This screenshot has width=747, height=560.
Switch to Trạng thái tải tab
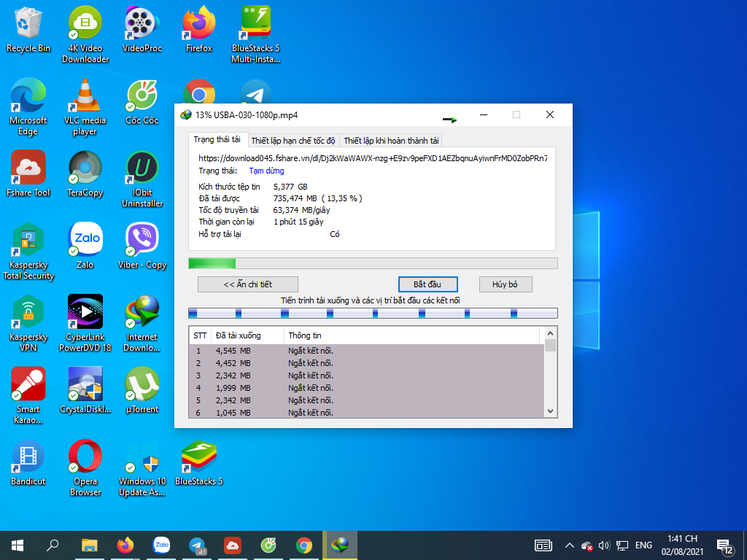tap(217, 139)
